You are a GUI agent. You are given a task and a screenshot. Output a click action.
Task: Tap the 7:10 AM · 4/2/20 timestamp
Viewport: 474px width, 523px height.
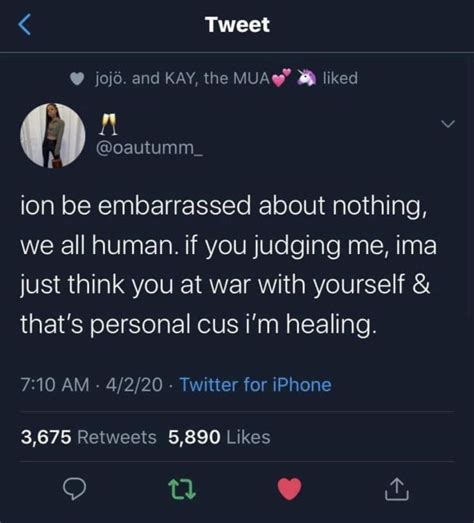click(92, 385)
